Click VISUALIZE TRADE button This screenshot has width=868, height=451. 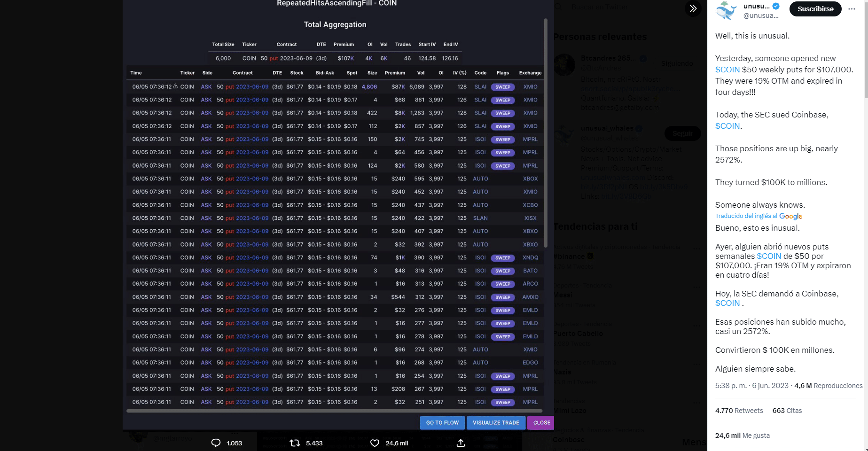coord(496,423)
